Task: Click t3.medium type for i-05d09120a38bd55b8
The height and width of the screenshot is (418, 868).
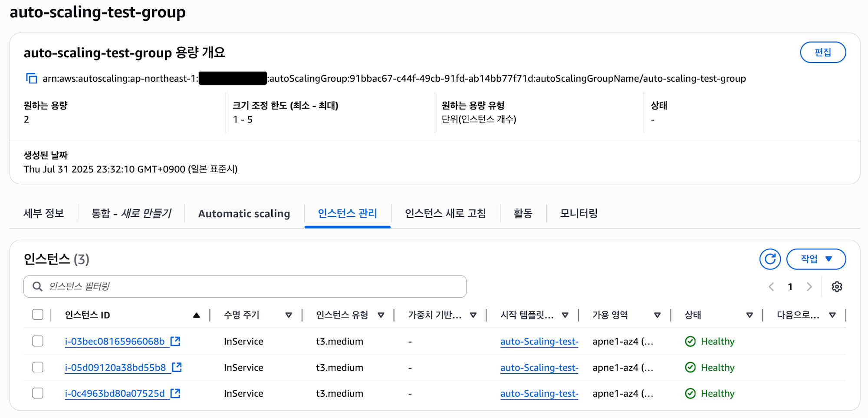Action: pos(339,368)
